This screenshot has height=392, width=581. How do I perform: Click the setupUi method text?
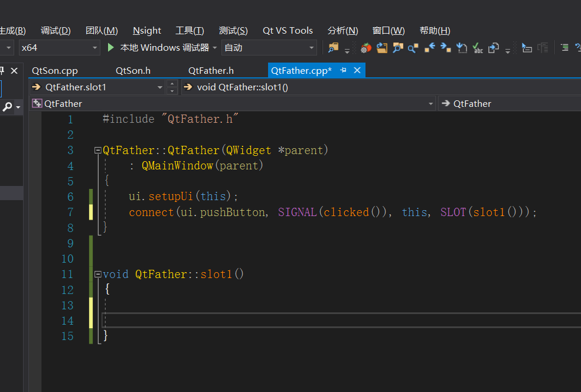(x=171, y=197)
